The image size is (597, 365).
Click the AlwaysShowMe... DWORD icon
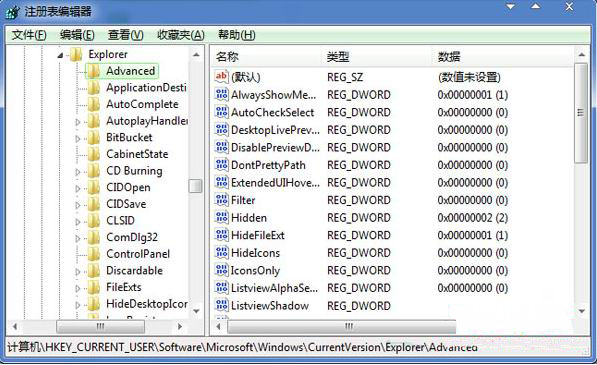coord(221,94)
